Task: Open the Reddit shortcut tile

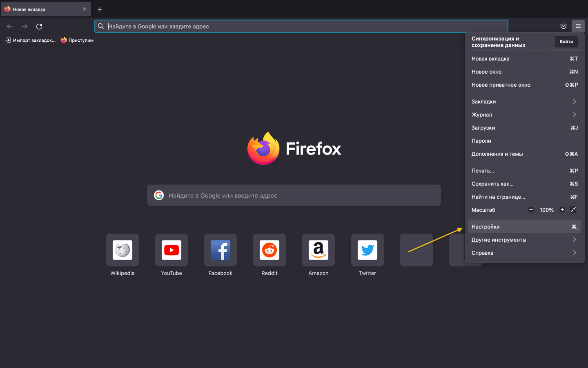Action: tap(269, 255)
